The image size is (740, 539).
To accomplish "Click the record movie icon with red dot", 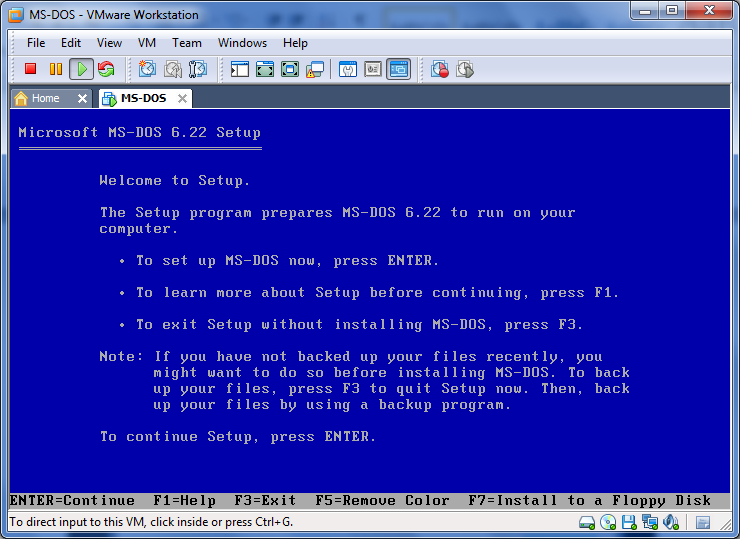I will [440, 69].
